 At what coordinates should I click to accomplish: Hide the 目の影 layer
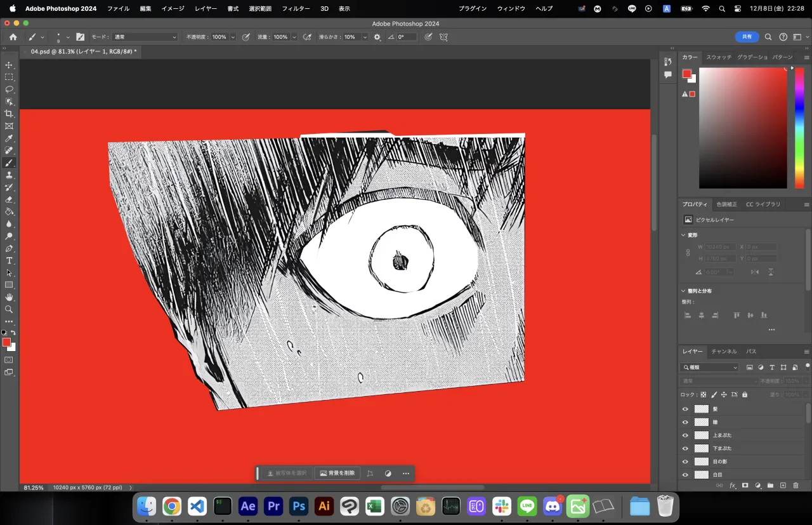(x=685, y=462)
